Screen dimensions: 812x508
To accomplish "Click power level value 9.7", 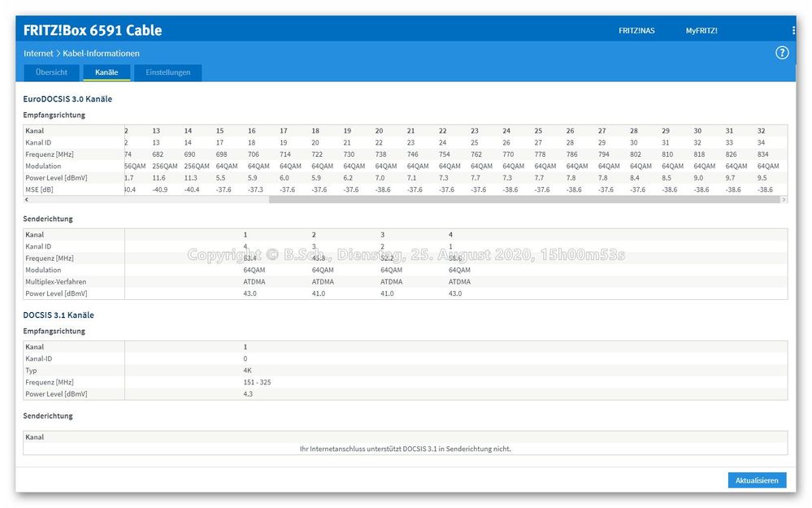I will point(730,178).
